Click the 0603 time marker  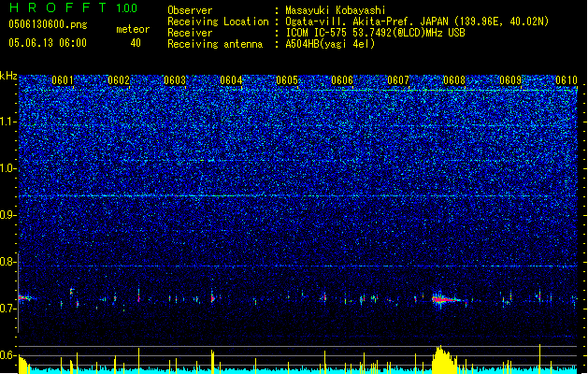click(175, 80)
